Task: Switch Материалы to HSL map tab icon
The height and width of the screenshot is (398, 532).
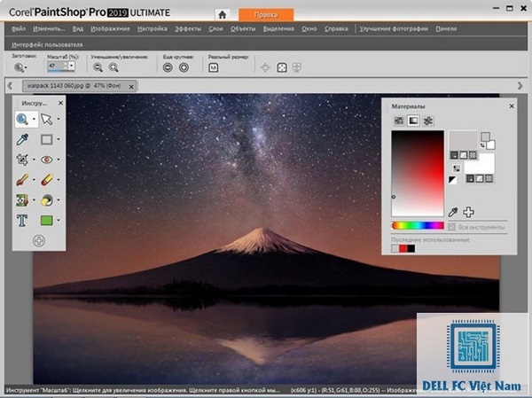Action: tap(413, 121)
